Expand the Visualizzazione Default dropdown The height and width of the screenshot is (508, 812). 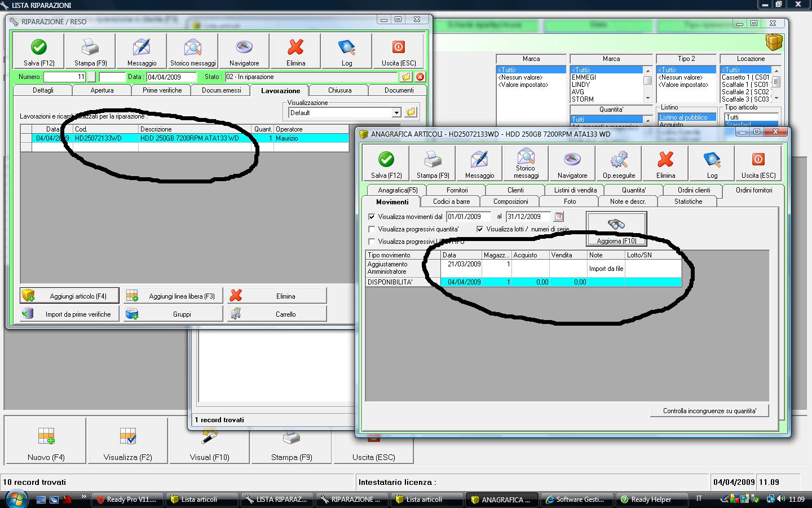[x=396, y=112]
